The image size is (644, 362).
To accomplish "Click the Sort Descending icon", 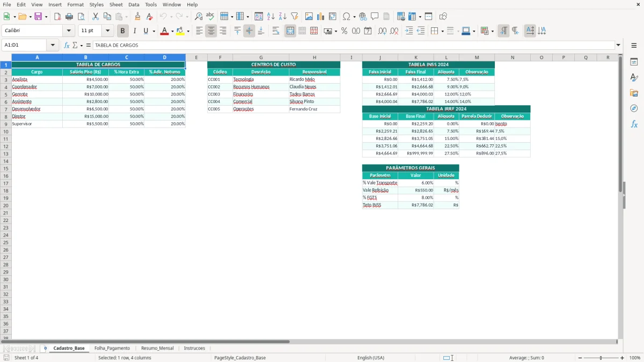I will [283, 17].
